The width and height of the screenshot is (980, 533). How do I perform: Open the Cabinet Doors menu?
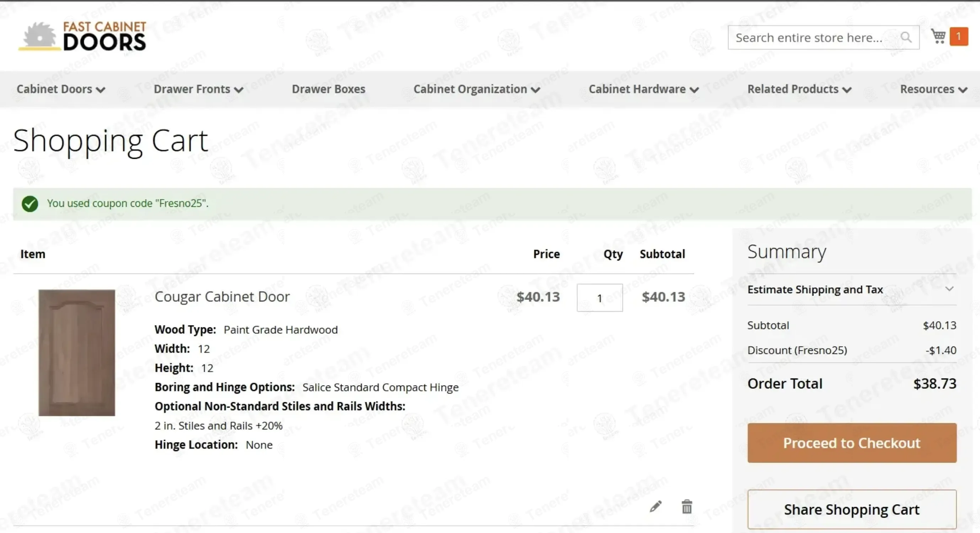tap(61, 89)
